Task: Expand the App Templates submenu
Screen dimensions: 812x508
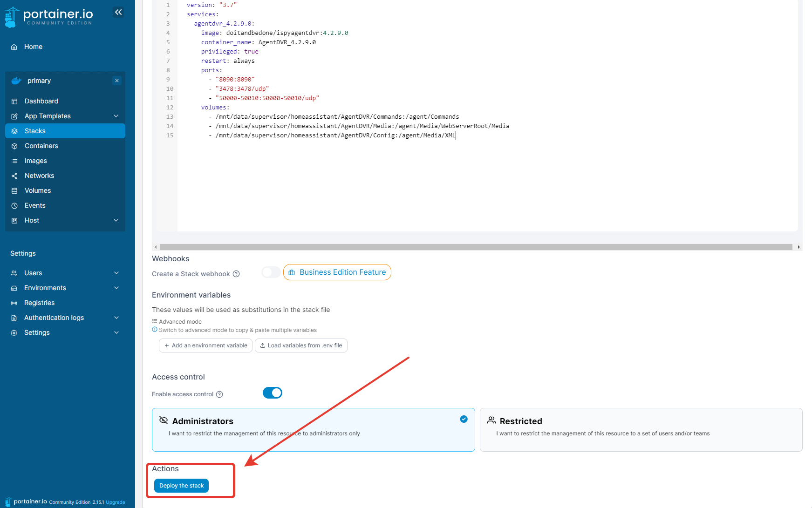Action: click(x=116, y=116)
